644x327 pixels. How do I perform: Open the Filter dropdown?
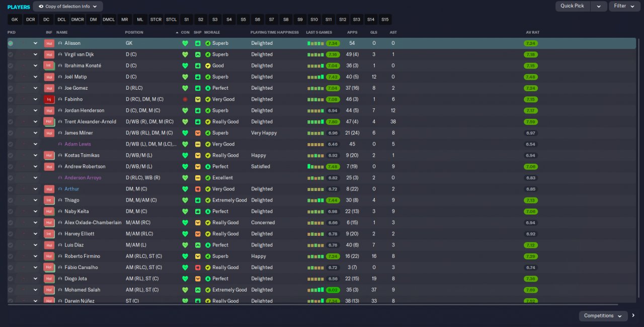[625, 6]
